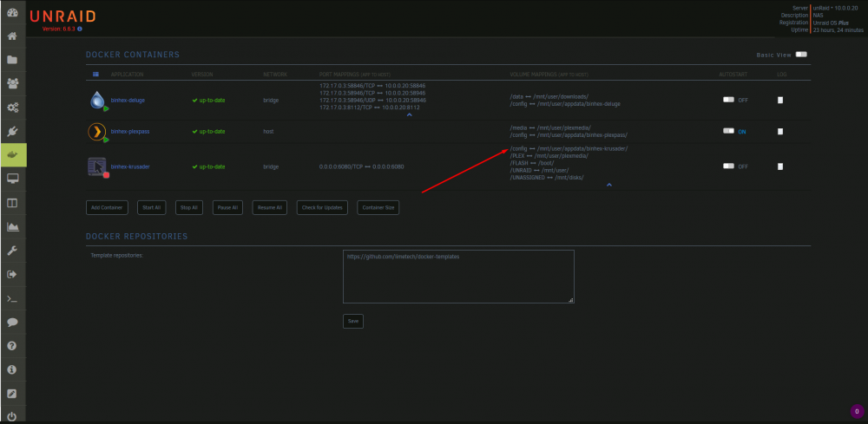868x424 pixels.
Task: Open Stats via the area chart icon
Action: pos(12,226)
